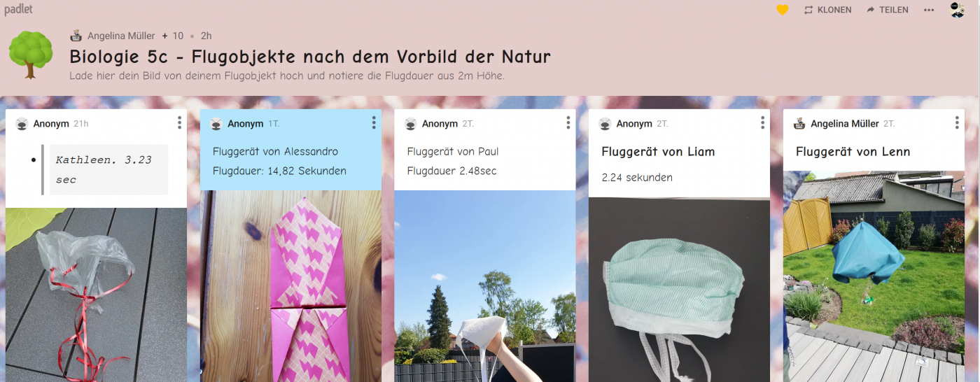980x382 pixels.
Task: Open user profile avatar menu
Action: (957, 10)
